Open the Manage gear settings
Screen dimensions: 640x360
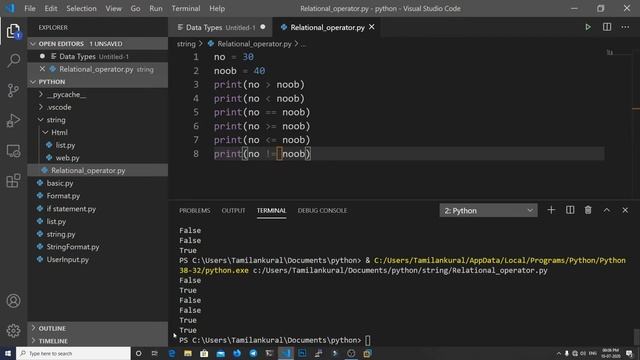tap(13, 331)
